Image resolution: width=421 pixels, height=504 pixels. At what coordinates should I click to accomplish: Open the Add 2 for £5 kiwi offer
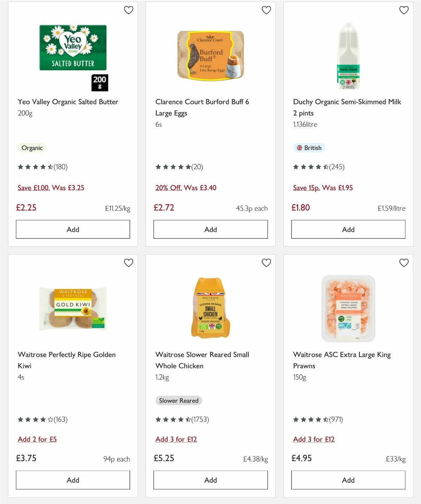click(x=37, y=439)
